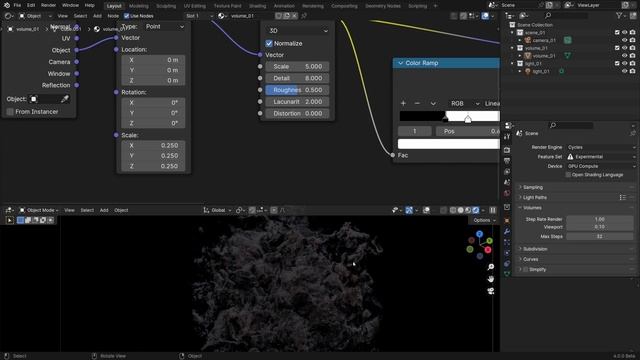Screen dimensions: 640x360
Task: Hide camera_01 with its eye icon
Action: pyautogui.click(x=624, y=40)
